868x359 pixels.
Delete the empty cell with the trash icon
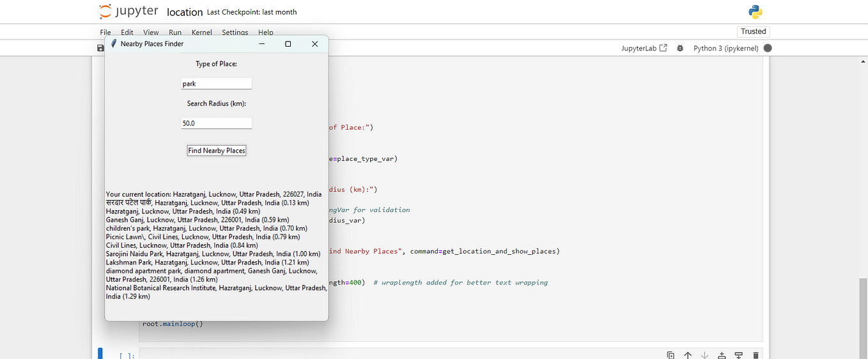[756, 355]
